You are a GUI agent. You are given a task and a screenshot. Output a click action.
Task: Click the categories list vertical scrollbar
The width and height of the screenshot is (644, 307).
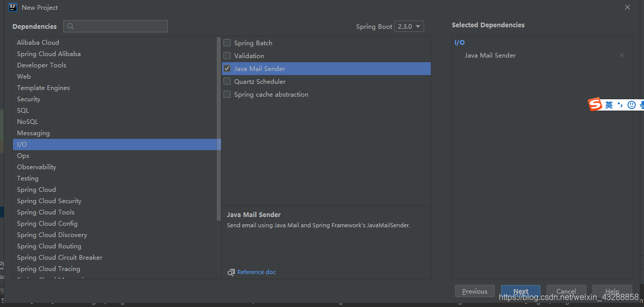tap(219, 129)
